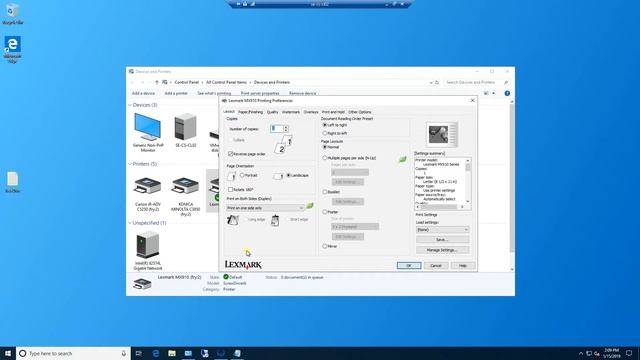640x360 pixels.
Task: Toggle the Reverse page order checkbox
Action: click(x=231, y=154)
